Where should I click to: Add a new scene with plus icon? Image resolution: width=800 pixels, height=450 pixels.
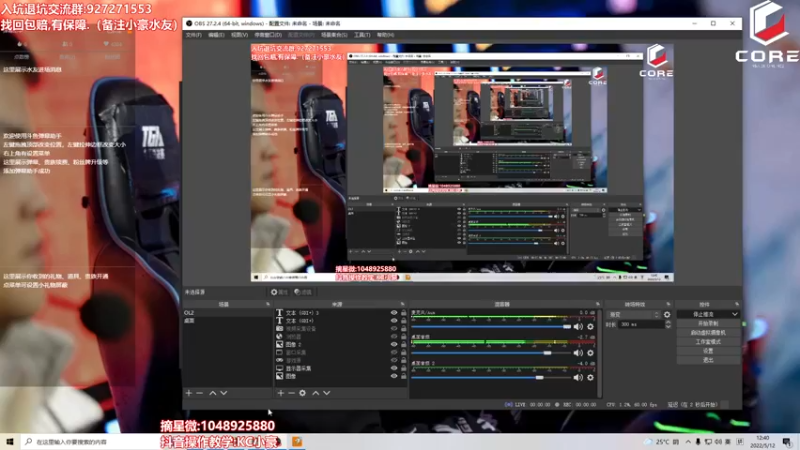point(189,393)
